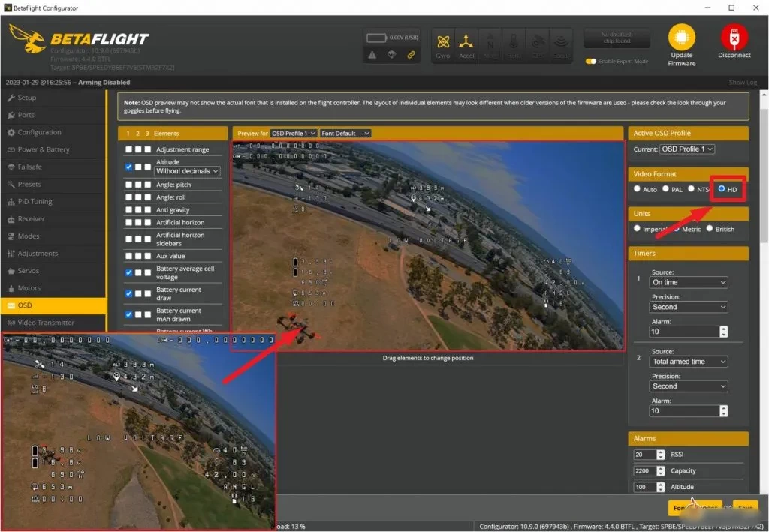
Task: Click the Show Log link
Action: point(743,83)
